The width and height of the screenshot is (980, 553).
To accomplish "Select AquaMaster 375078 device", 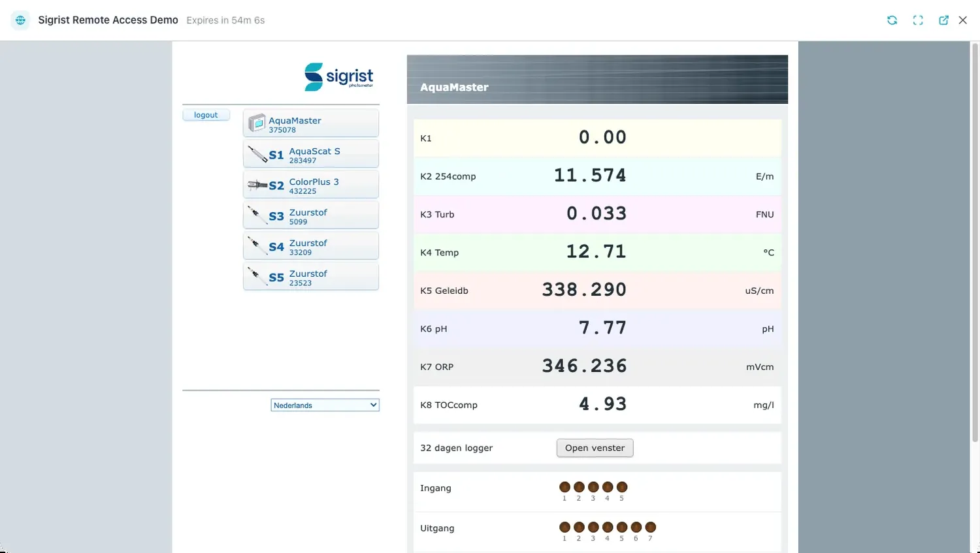I will click(311, 123).
